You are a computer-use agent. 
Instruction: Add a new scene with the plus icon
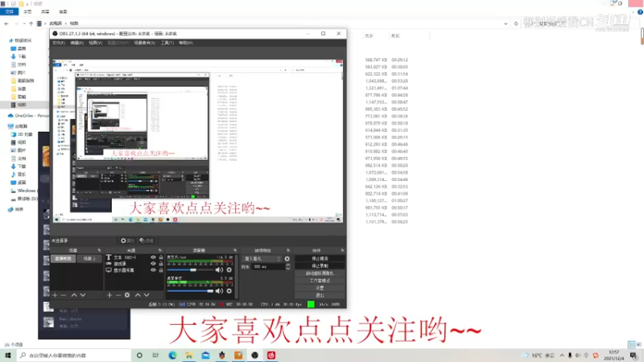click(x=55, y=295)
